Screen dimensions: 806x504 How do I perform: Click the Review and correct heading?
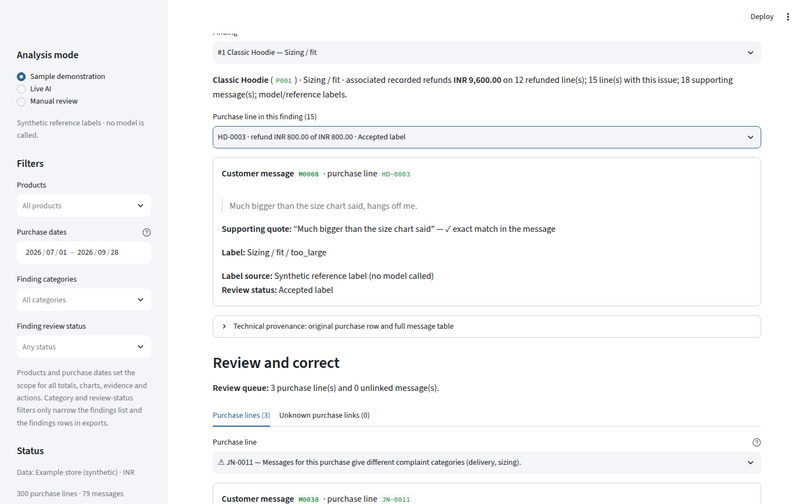(x=276, y=363)
